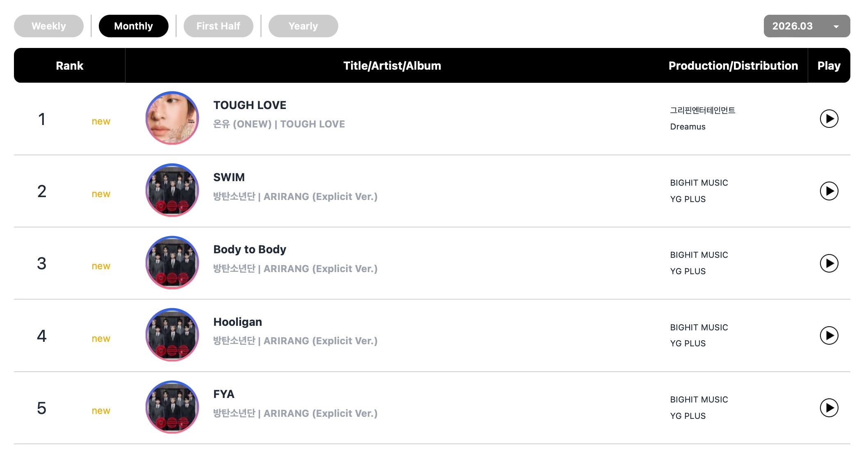868x450 pixels.
Task: Switch to the Yearly chart
Action: coord(303,26)
